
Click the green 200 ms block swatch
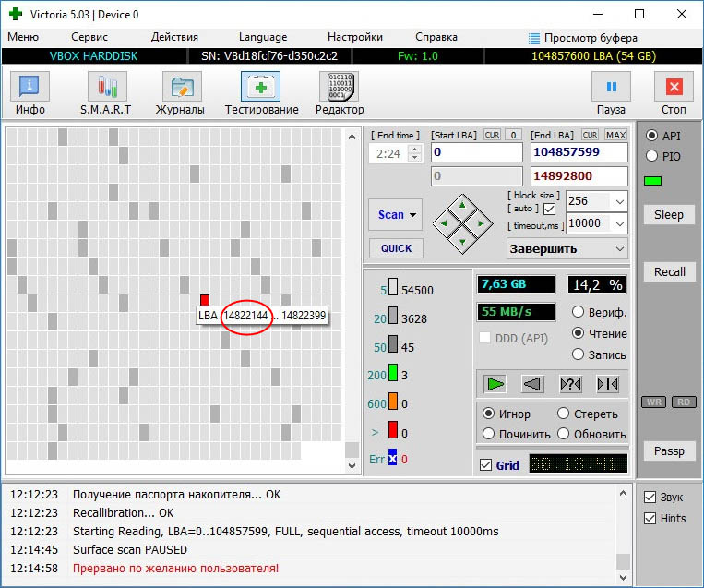coord(393,373)
